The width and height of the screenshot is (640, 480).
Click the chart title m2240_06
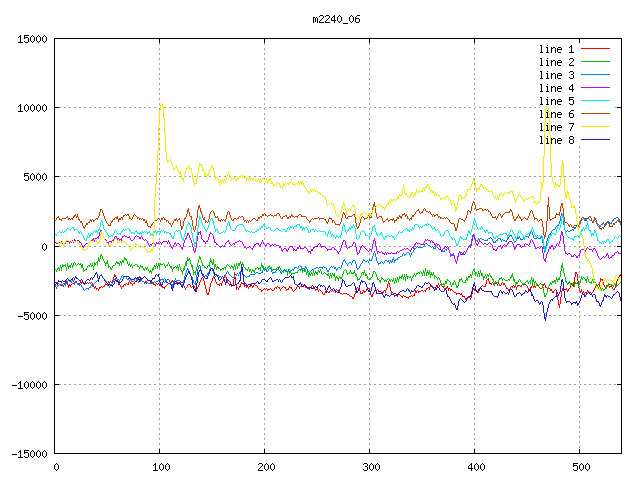click(337, 18)
